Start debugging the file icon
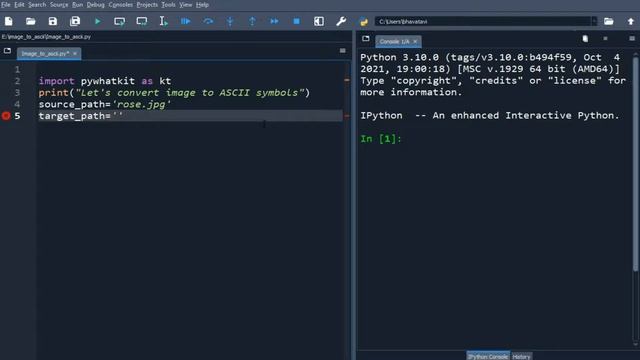The height and width of the screenshot is (360, 640). [x=186, y=21]
